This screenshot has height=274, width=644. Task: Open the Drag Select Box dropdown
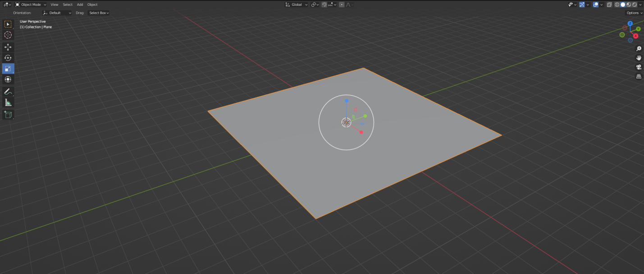[99, 13]
